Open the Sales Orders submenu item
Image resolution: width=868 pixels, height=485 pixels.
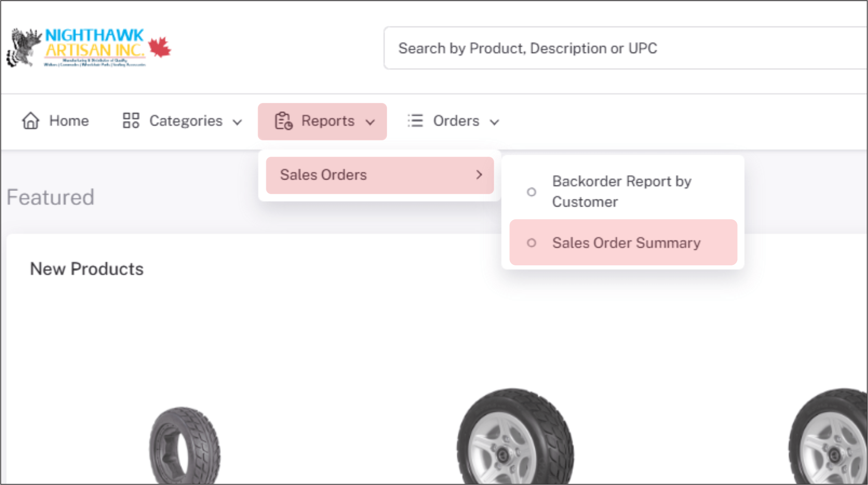(x=380, y=175)
